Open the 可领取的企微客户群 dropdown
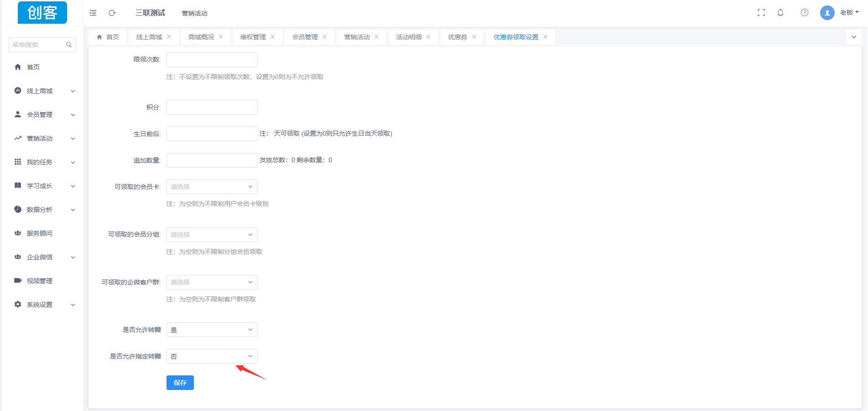This screenshot has height=411, width=868. (212, 282)
